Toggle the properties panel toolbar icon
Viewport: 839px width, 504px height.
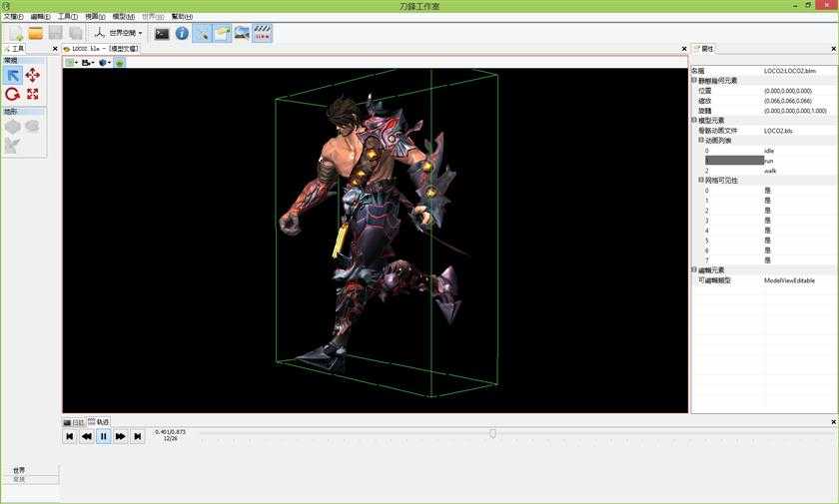[x=222, y=33]
